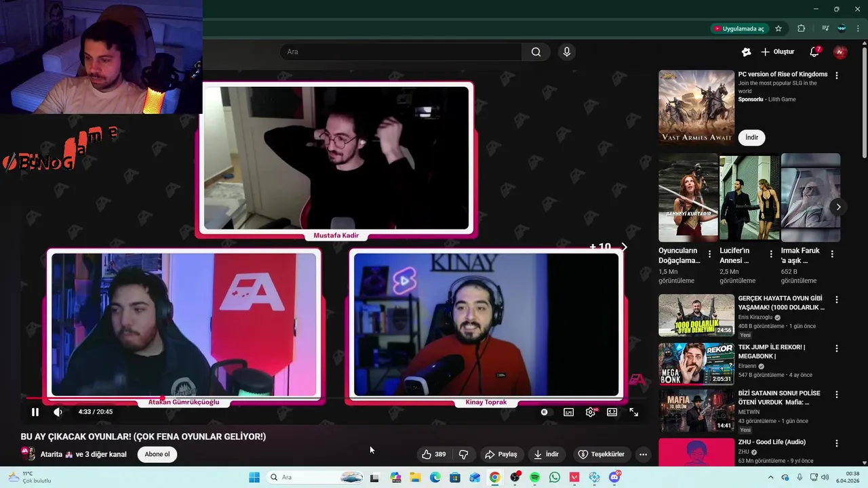Go to the next Shorts with the shelf arrow
This screenshot has height=488, width=868.
838,207
